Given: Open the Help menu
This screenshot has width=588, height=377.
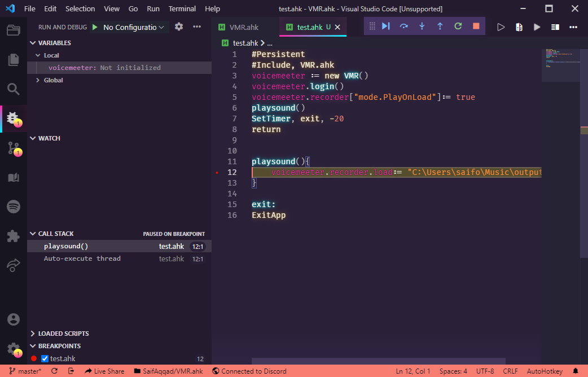Looking at the screenshot, I should pos(212,8).
